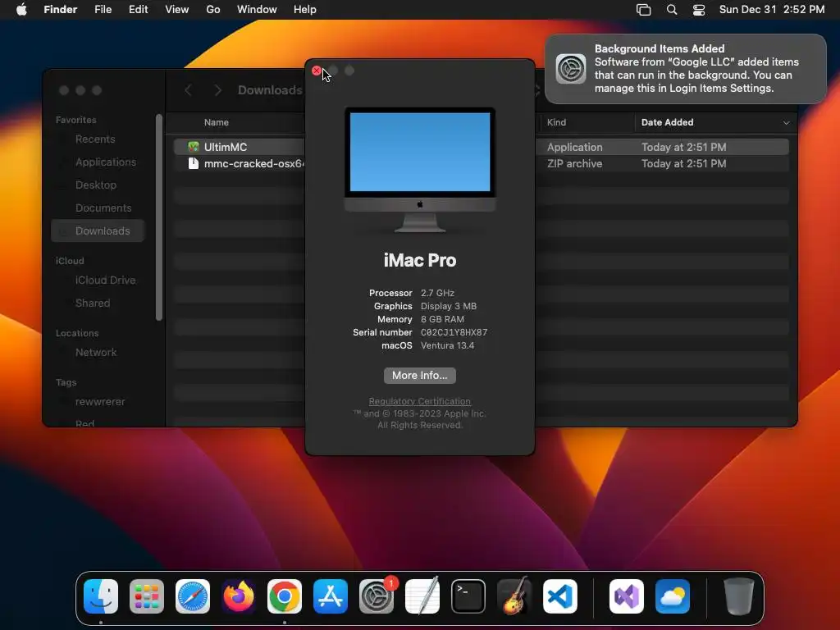
Task: Click the 8 GB RAM memory value
Action: (442, 319)
